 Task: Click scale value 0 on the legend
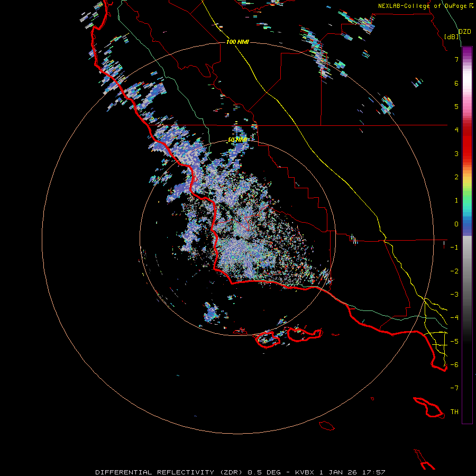(x=456, y=224)
